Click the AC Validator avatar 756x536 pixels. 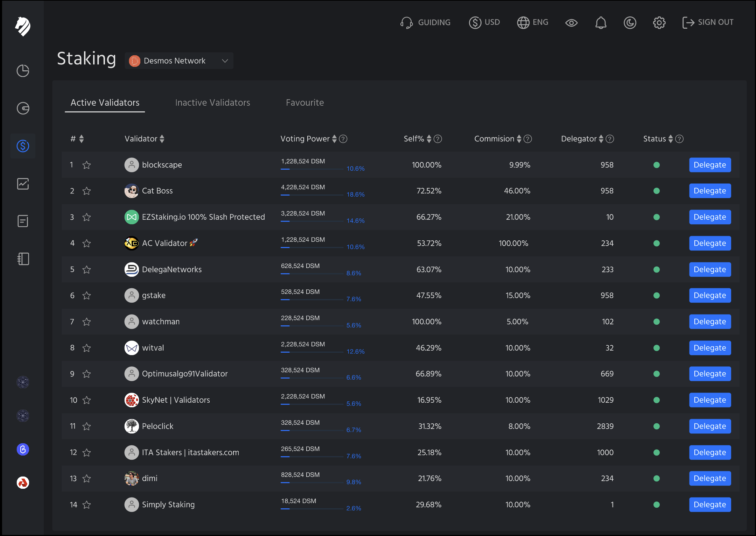coord(132,243)
